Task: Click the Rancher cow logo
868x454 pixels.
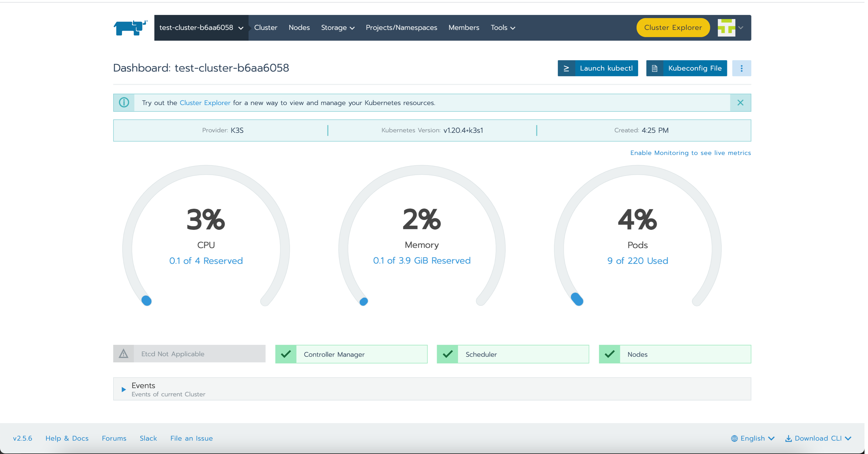Action: point(131,27)
